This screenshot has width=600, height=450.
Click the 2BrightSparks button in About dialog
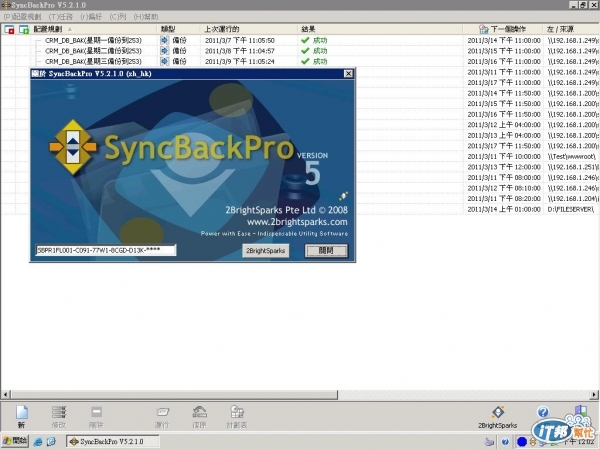[x=266, y=251]
